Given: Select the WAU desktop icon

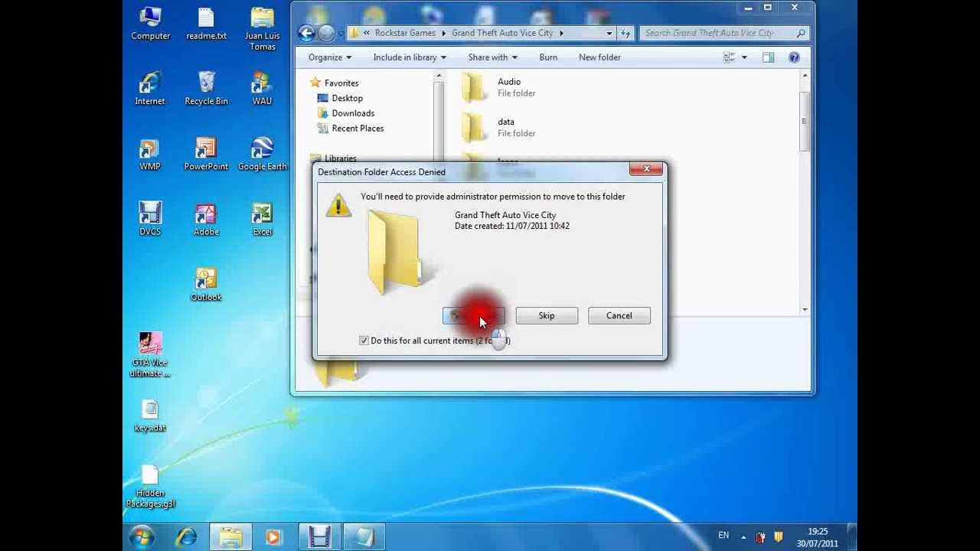Looking at the screenshot, I should pos(262,88).
